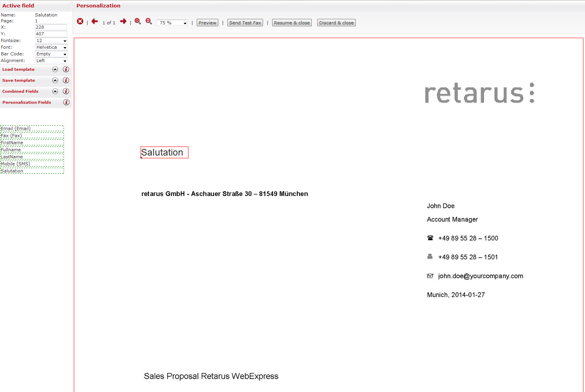
Task: Open info icon beside Save template
Action: (66, 81)
